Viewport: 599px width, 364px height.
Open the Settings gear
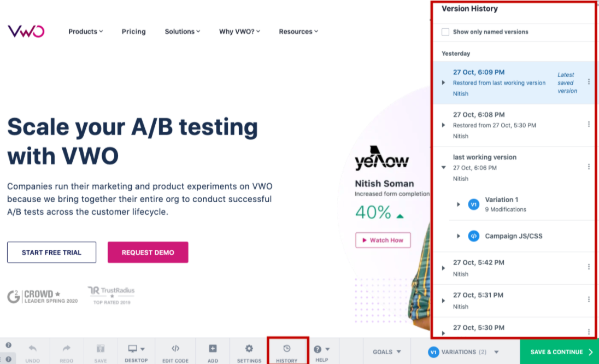point(249,348)
